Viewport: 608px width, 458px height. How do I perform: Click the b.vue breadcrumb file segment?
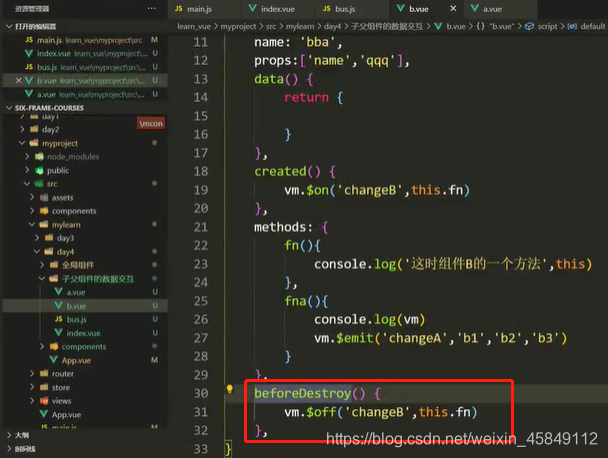point(456,26)
